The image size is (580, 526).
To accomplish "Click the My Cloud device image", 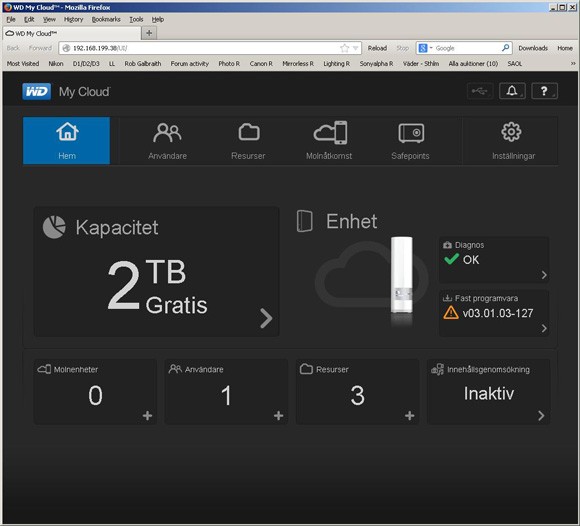I will (402, 275).
